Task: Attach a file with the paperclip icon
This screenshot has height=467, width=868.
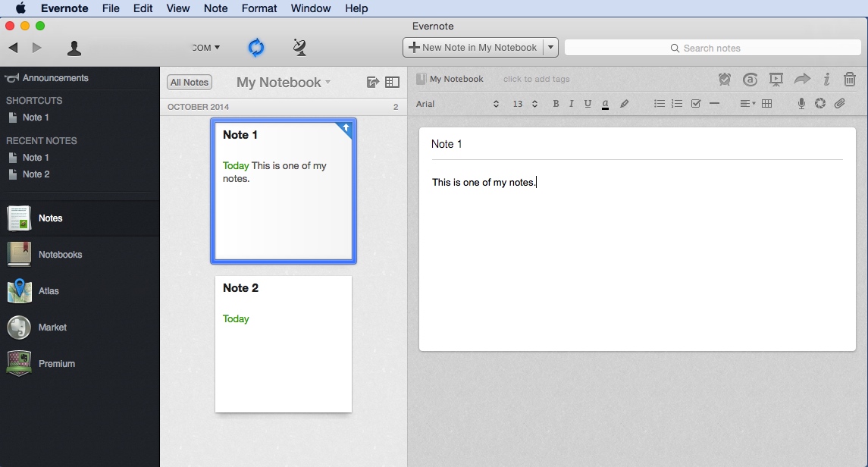Action: tap(840, 104)
